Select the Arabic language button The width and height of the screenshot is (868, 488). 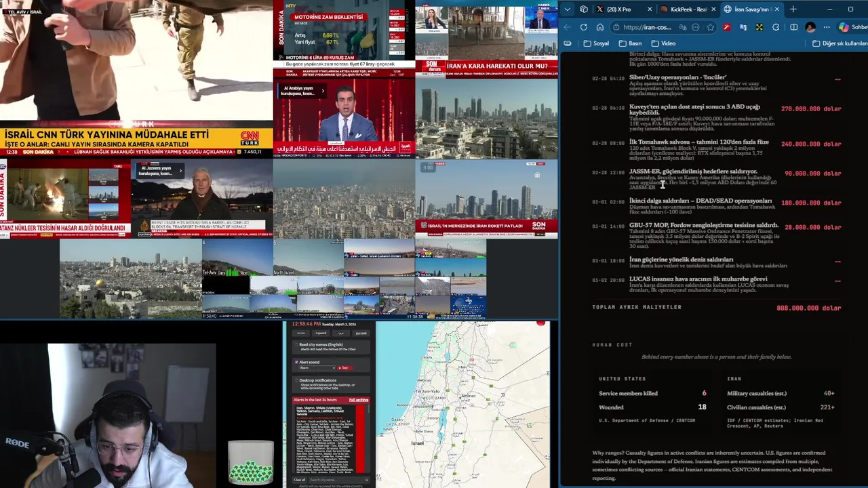pyautogui.click(x=341, y=333)
